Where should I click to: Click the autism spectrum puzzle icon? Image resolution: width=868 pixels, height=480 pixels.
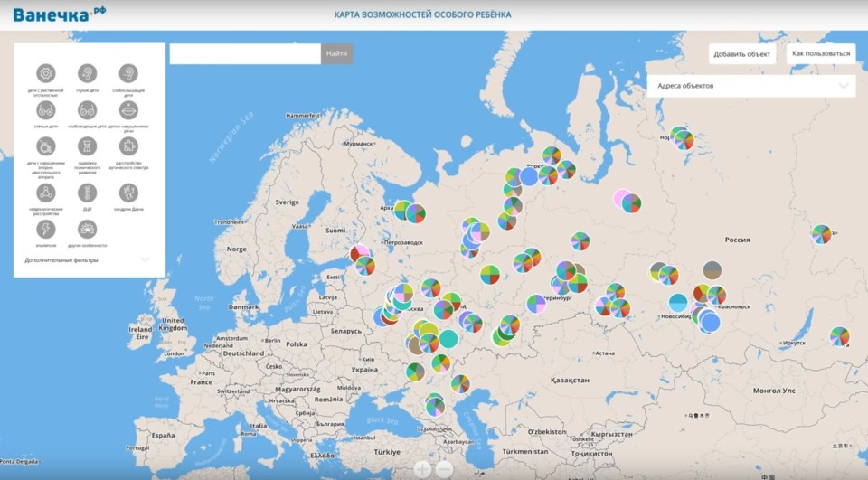(128, 146)
